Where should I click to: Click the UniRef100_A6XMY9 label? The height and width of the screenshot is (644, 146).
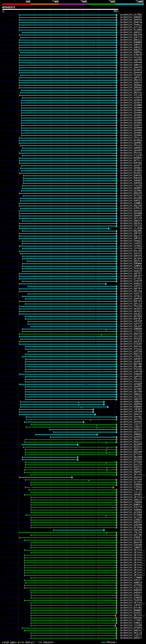click(x=131, y=309)
